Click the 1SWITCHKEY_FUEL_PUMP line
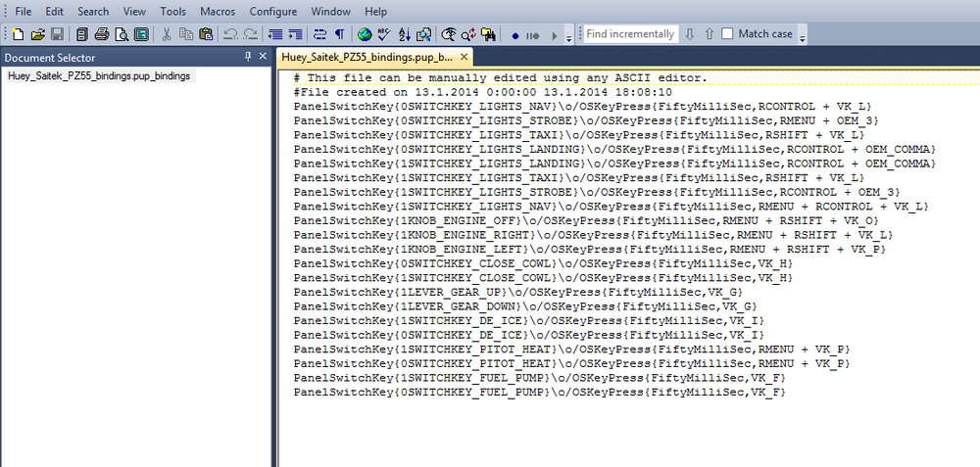The width and height of the screenshot is (980, 467). pos(539,378)
